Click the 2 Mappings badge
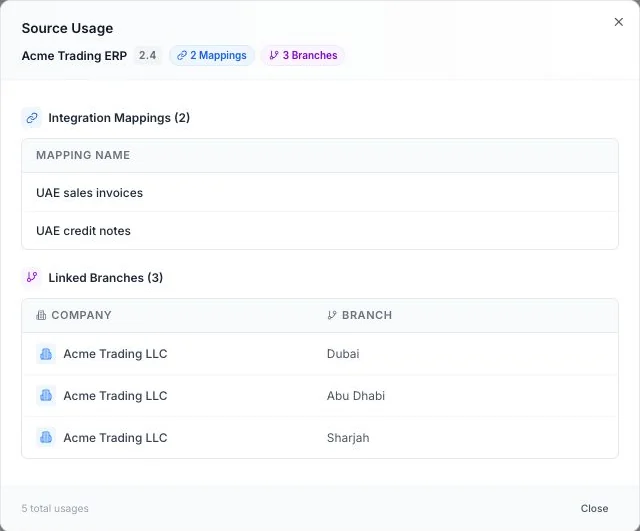The width and height of the screenshot is (640, 531). 212,56
